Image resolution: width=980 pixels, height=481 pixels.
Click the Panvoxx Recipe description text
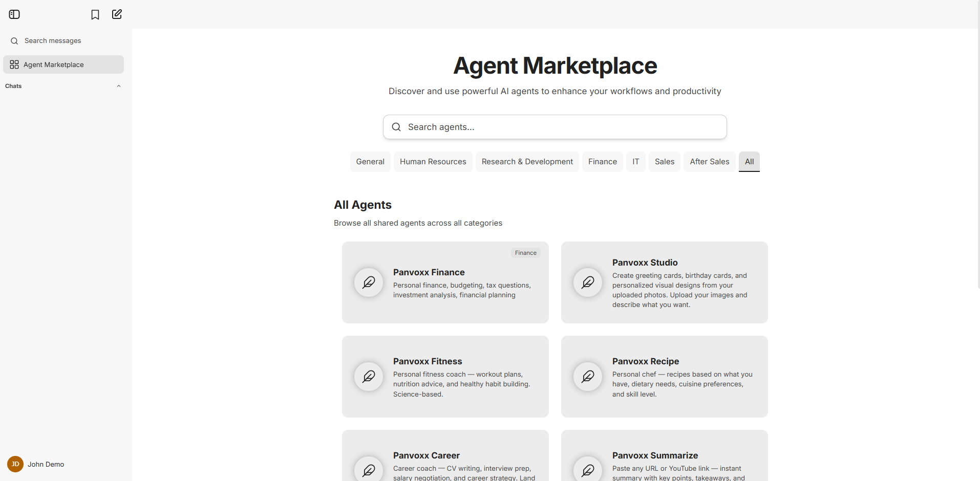click(683, 384)
